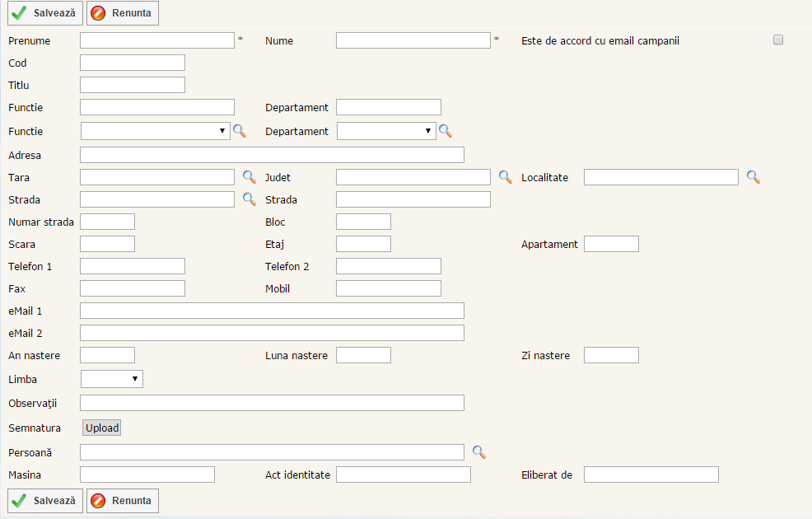This screenshot has width=812, height=519.
Task: Select the Act identitate input box
Action: [x=403, y=475]
